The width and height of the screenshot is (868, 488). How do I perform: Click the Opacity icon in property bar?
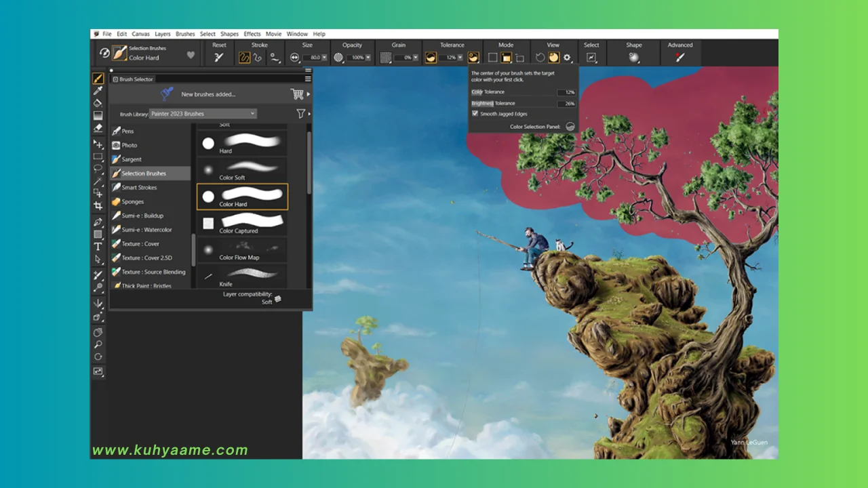click(x=338, y=58)
